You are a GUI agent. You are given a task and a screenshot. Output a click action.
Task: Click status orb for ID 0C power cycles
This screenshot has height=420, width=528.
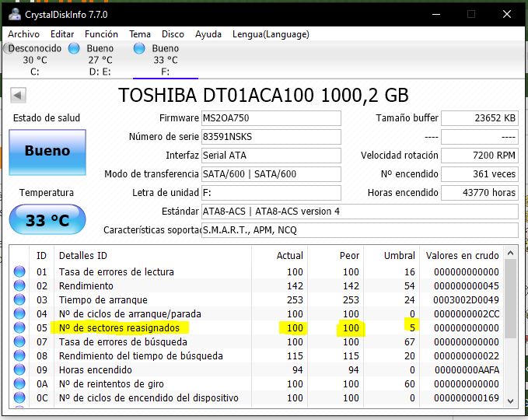(19, 398)
